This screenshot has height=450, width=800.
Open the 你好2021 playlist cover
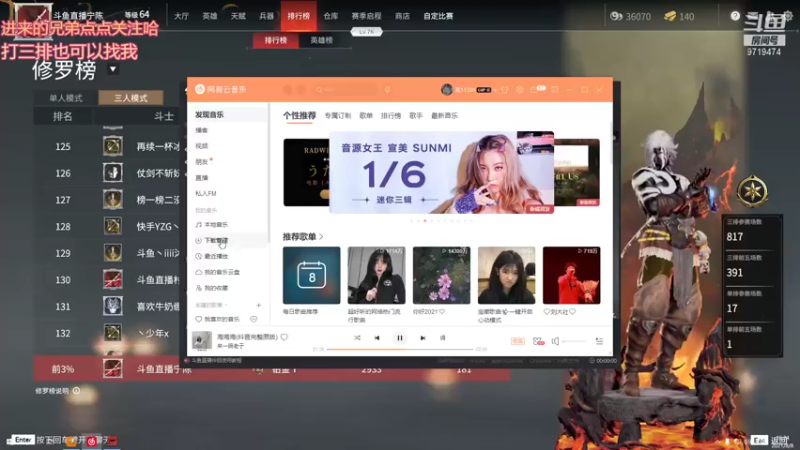coord(441,276)
